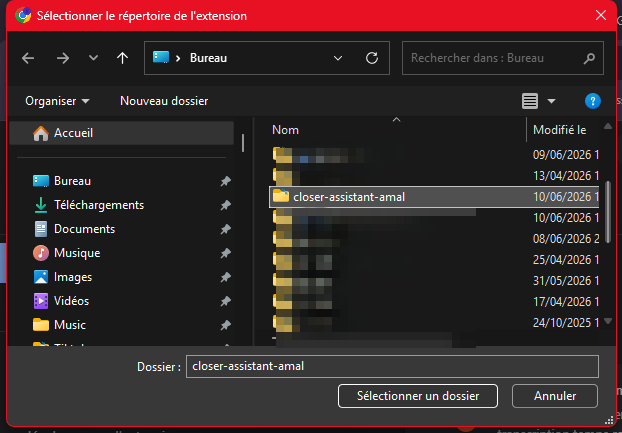
Task: Go forward using the right arrow
Action: pos(63,58)
